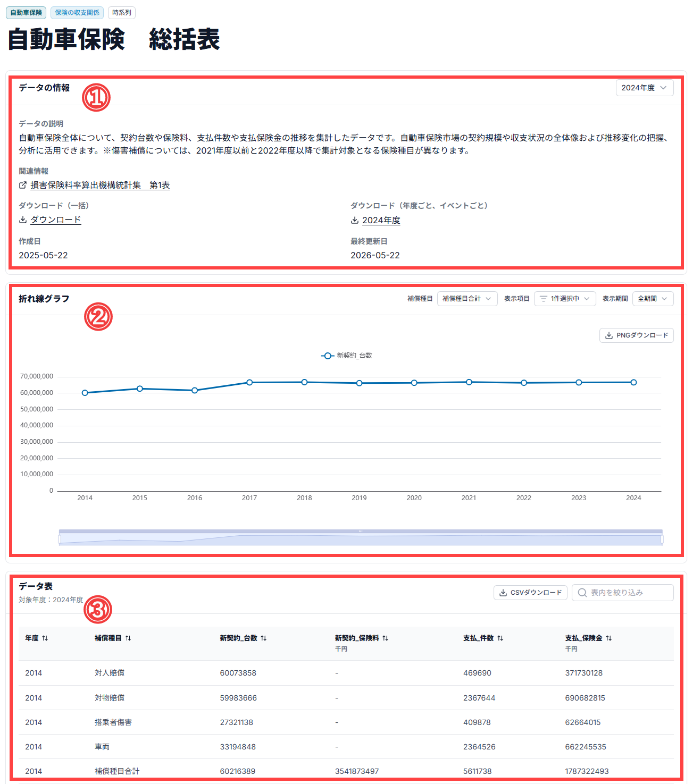Select the 対人賠償 table cell
This screenshot has width=693, height=784.
click(x=110, y=673)
